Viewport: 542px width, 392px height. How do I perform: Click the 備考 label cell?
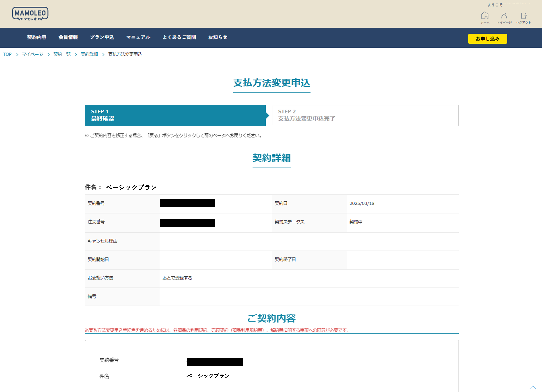122,297
